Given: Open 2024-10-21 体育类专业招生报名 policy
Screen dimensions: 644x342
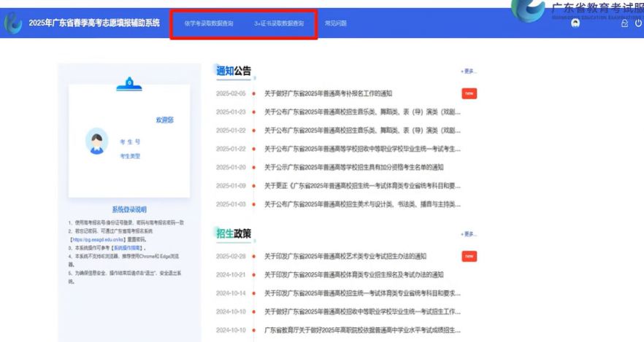Looking at the screenshot, I should (353, 275).
